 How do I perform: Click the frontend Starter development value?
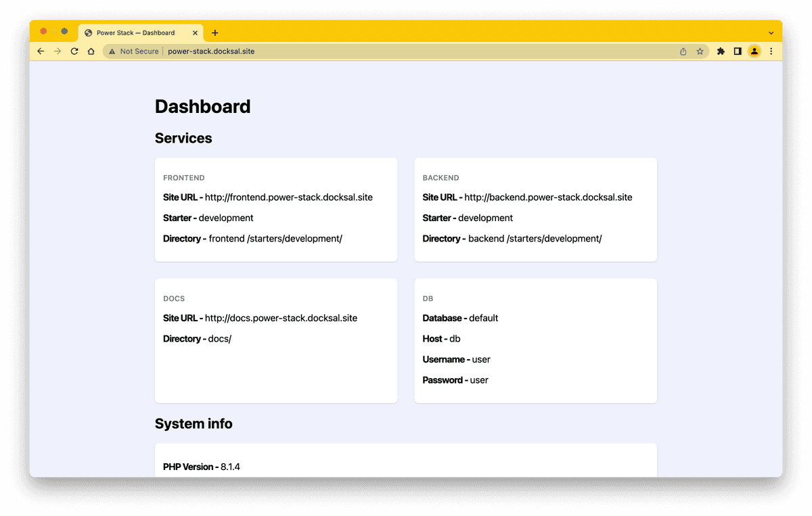point(226,218)
